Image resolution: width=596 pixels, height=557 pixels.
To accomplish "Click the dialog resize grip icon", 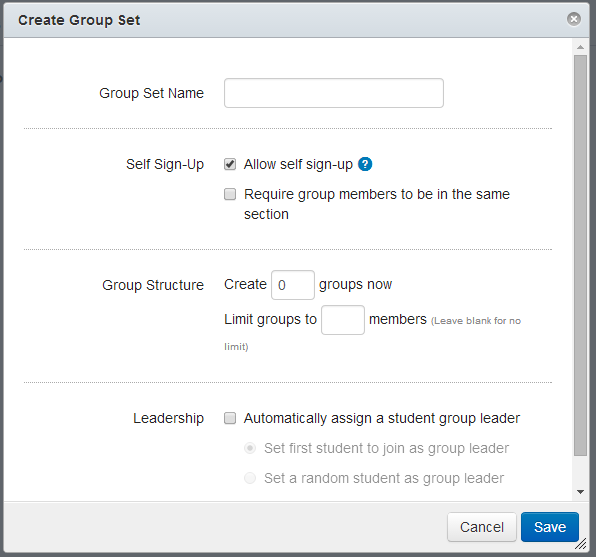I will point(580,544).
